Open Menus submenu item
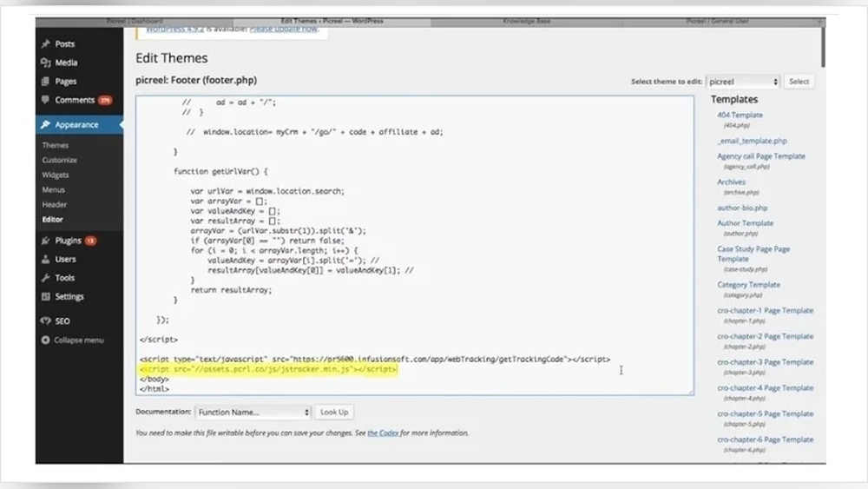Image resolution: width=868 pixels, height=489 pixels. coord(53,190)
